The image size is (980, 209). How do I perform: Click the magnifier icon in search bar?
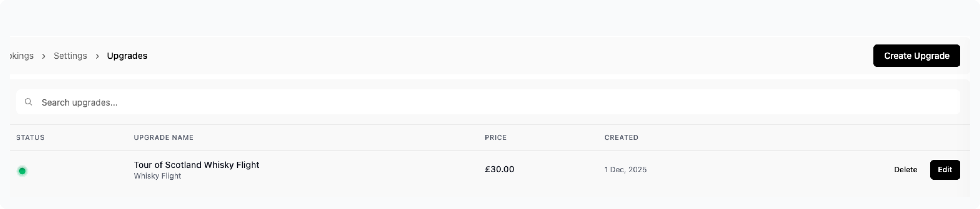click(x=28, y=102)
